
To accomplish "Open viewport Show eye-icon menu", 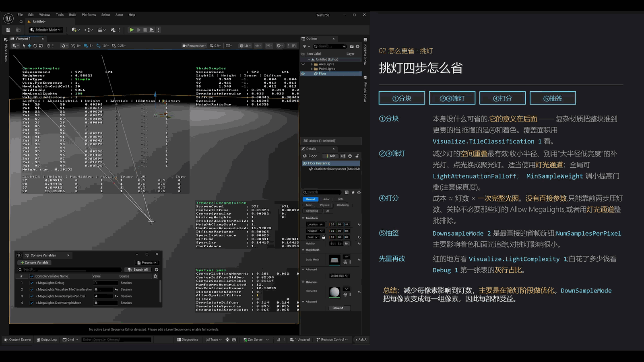I will tap(258, 46).
